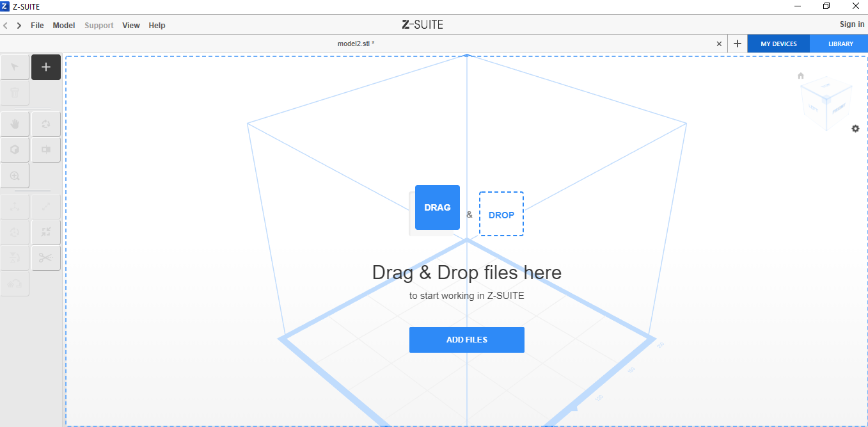Open the Help menu
The width and height of the screenshot is (868, 427).
point(157,26)
